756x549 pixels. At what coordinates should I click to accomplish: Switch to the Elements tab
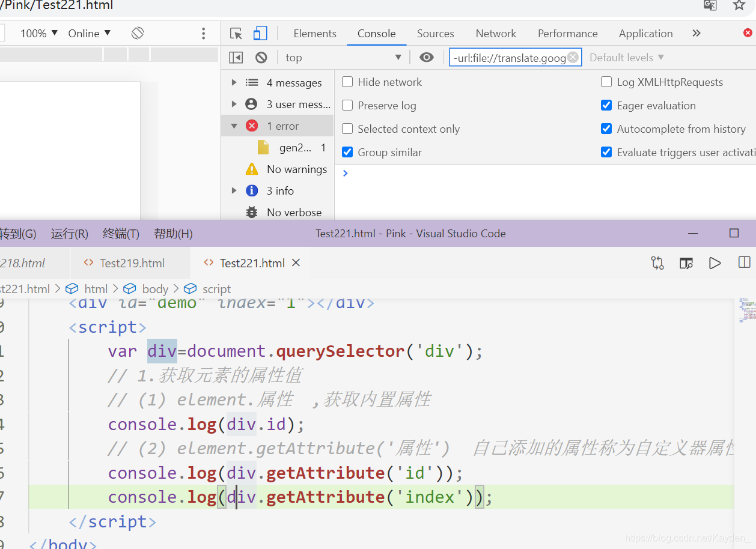[315, 34]
